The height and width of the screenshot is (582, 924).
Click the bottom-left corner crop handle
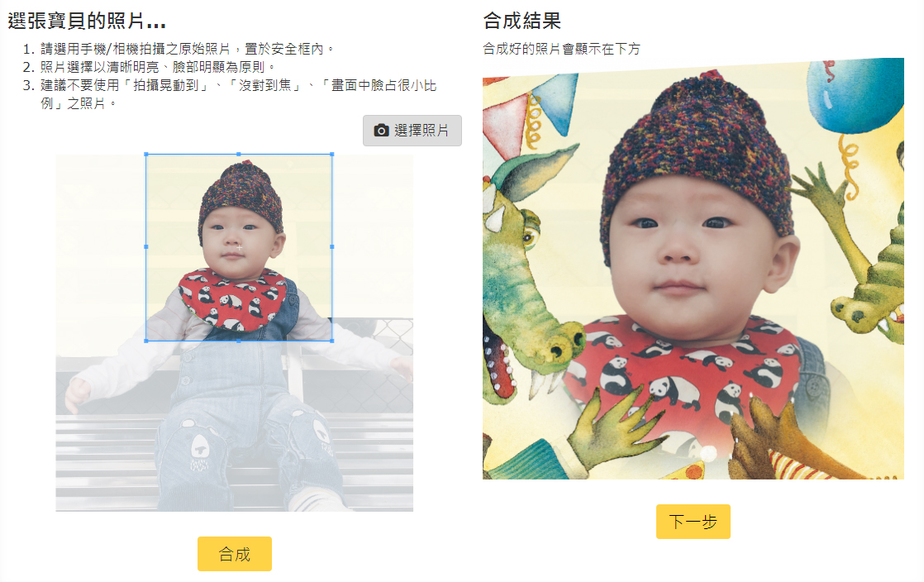pyautogui.click(x=146, y=341)
